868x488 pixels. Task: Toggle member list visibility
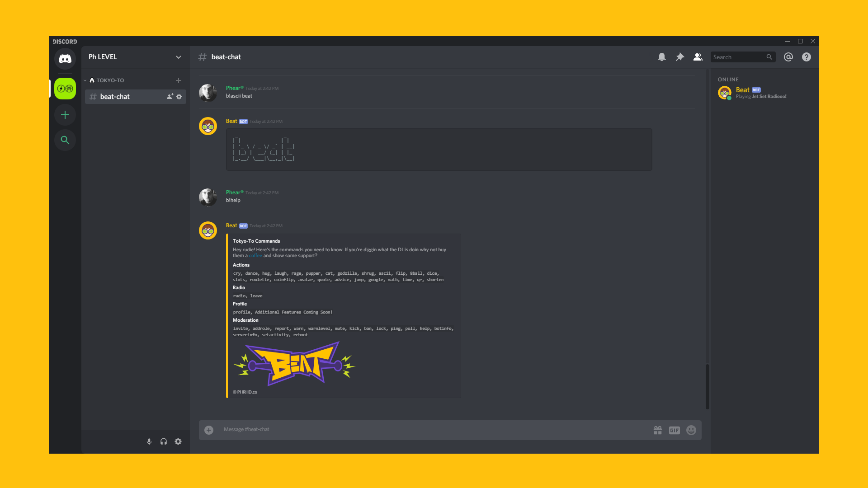pos(698,57)
